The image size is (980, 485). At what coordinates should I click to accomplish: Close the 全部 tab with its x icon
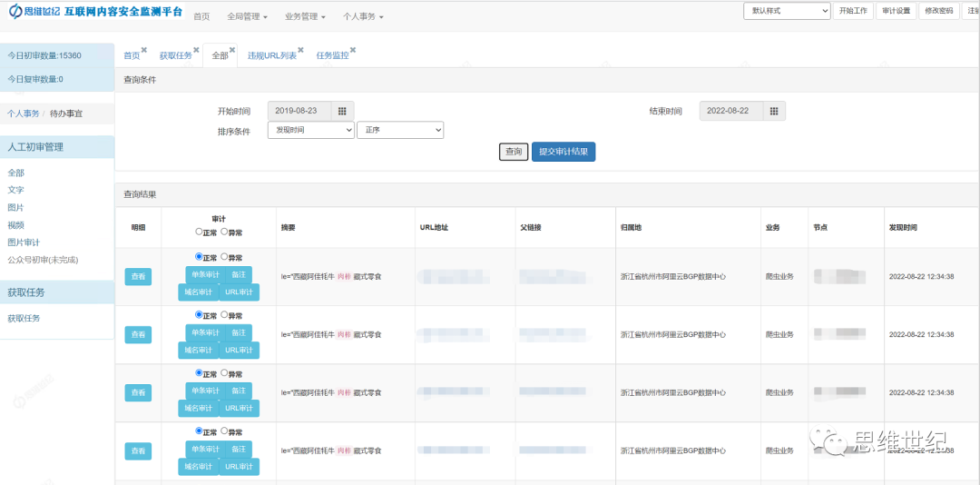pos(232,50)
